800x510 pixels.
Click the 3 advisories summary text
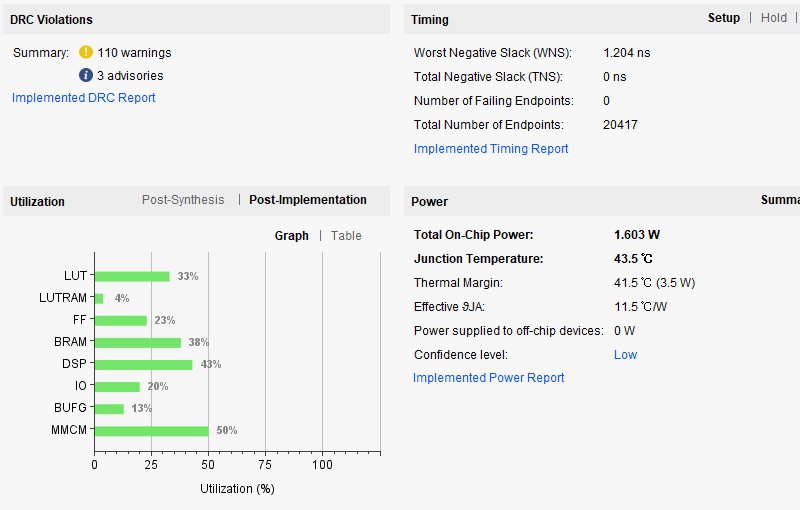click(x=130, y=76)
